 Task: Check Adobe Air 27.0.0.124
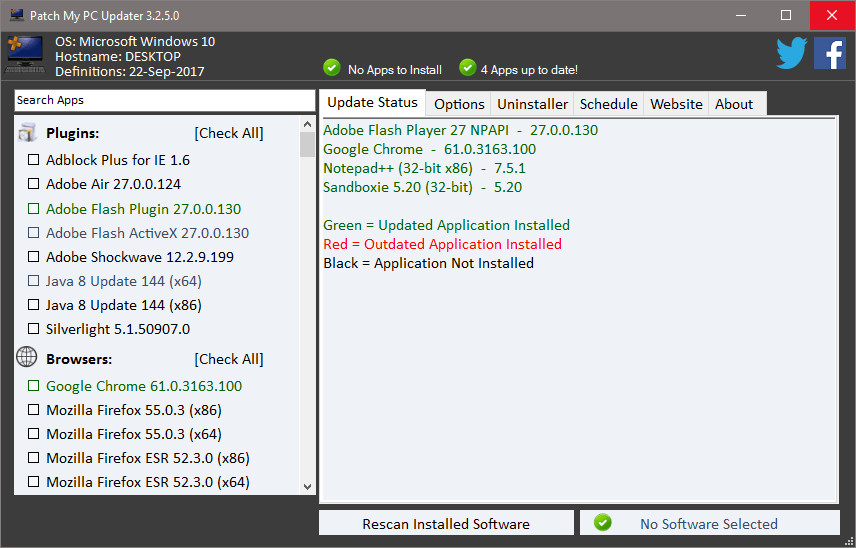(33, 183)
